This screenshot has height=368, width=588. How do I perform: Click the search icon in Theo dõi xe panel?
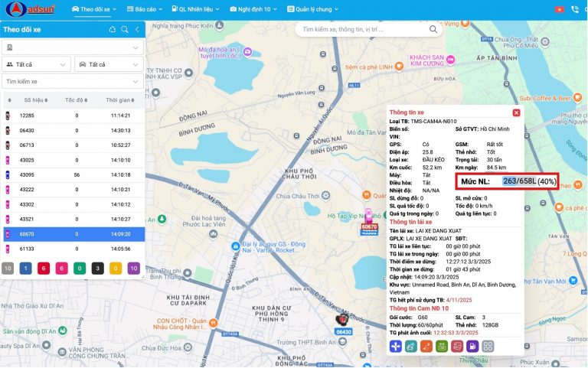click(x=124, y=29)
